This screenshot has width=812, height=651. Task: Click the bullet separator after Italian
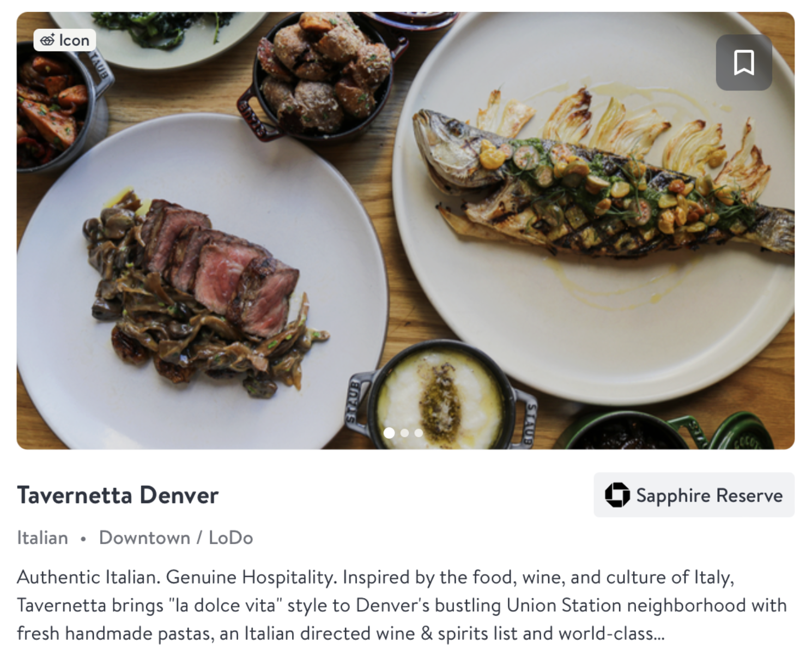[x=83, y=539]
